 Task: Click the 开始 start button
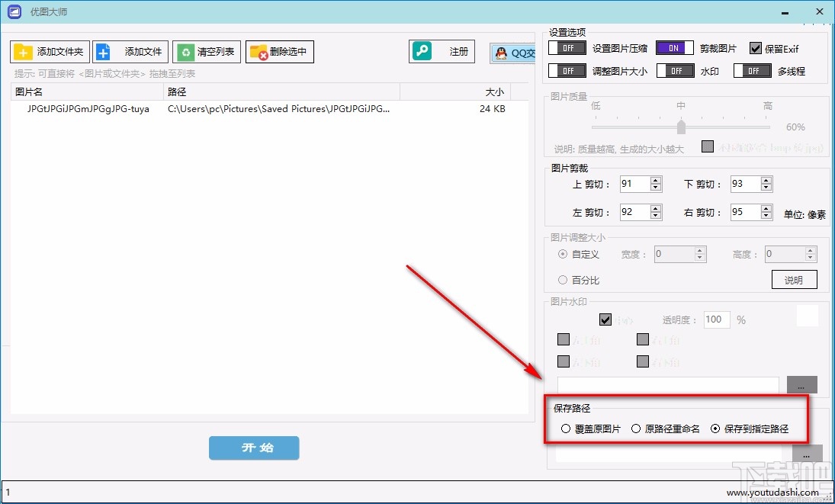pyautogui.click(x=254, y=448)
